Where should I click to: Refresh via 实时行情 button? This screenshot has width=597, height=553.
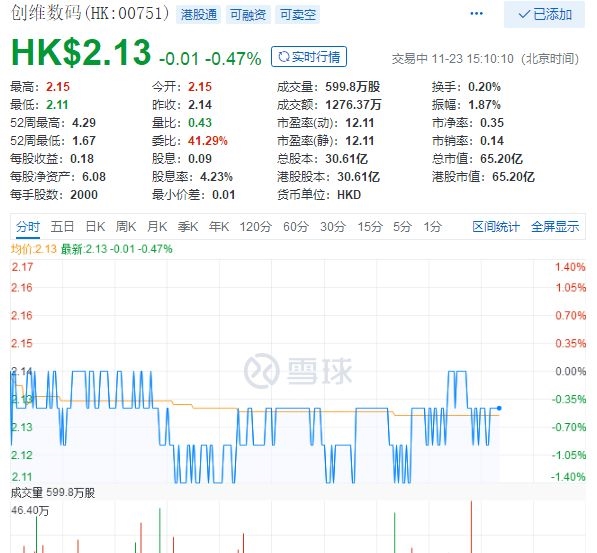[309, 57]
